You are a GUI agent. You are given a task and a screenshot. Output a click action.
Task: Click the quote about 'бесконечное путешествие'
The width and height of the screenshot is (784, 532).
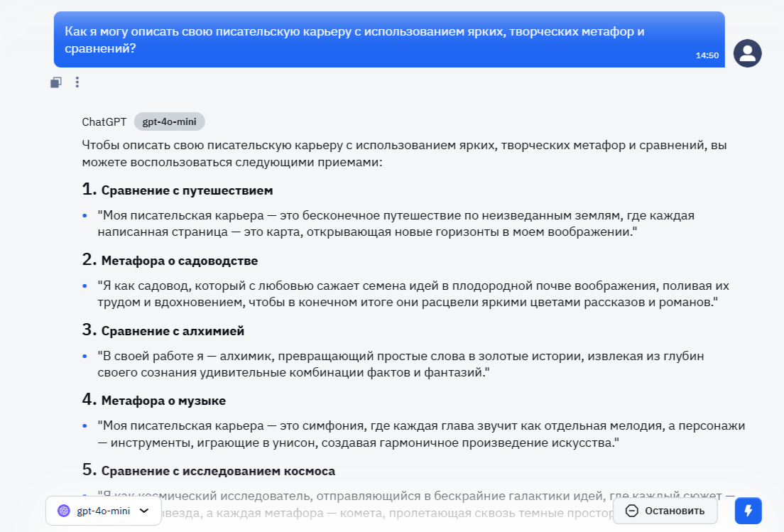click(396, 224)
